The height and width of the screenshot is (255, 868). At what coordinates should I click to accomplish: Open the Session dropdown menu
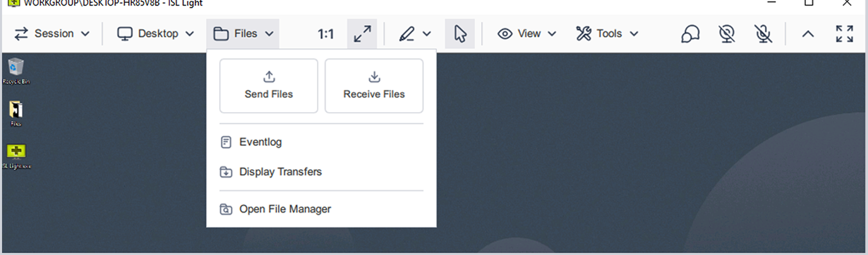pyautogui.click(x=51, y=34)
